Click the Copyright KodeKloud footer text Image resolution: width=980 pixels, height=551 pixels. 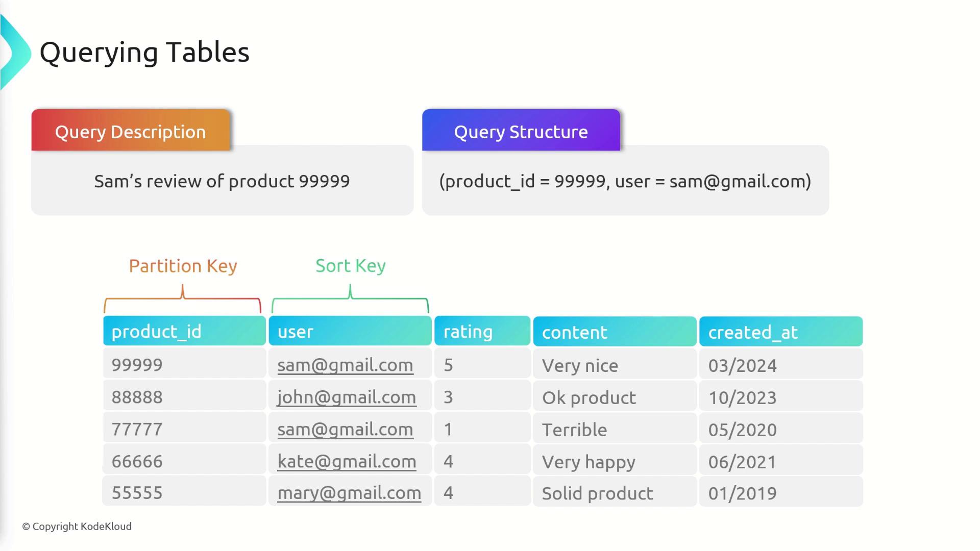point(77,527)
